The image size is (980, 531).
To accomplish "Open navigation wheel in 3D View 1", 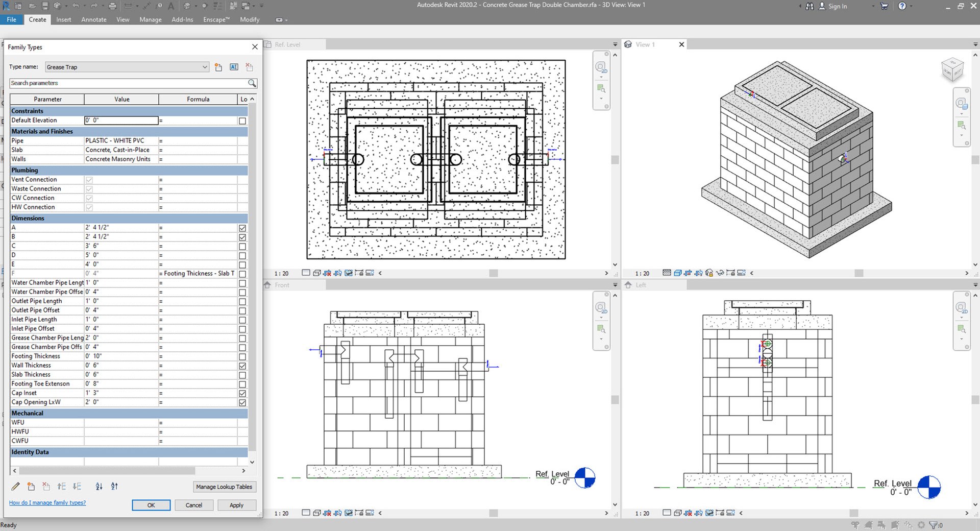I will [962, 104].
